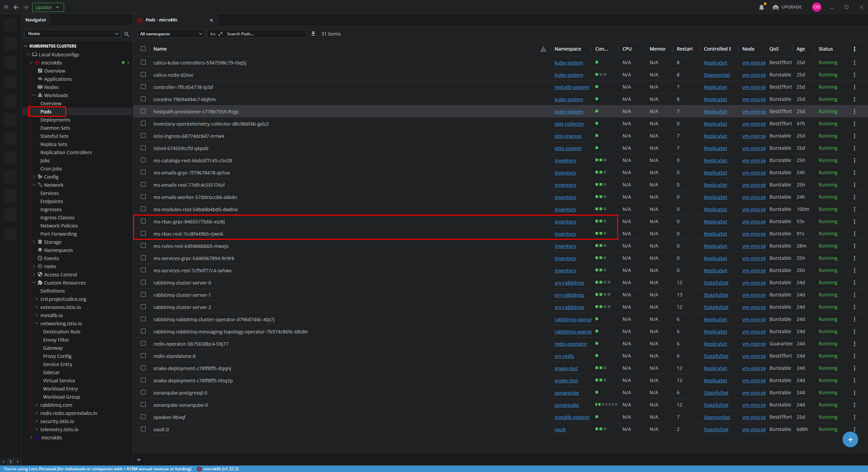The height and width of the screenshot is (472, 868).
Task: Open node link for hostpath-provisioner row
Action: (754, 111)
